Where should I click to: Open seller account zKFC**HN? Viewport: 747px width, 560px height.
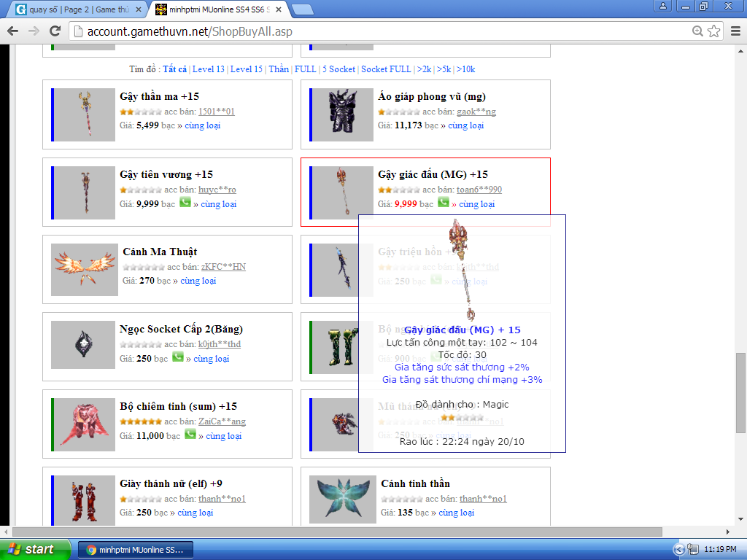[x=223, y=267]
